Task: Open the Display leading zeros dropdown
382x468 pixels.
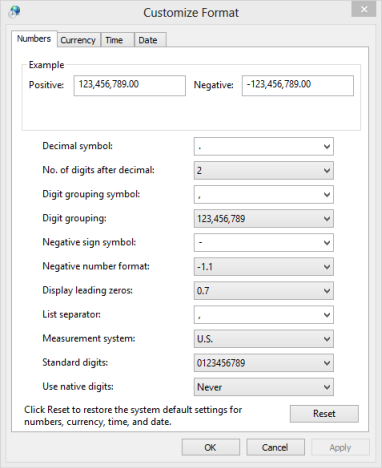Action: [264, 290]
